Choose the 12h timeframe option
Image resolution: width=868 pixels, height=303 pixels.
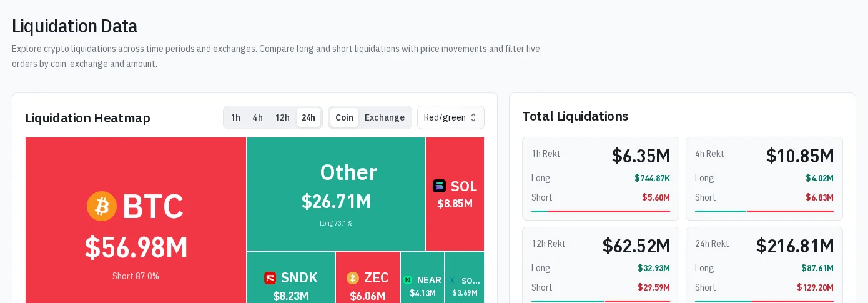pyautogui.click(x=282, y=117)
